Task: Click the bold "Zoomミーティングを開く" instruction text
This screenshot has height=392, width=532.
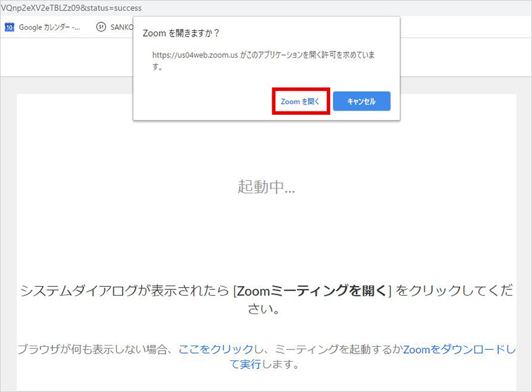Action: [x=311, y=291]
